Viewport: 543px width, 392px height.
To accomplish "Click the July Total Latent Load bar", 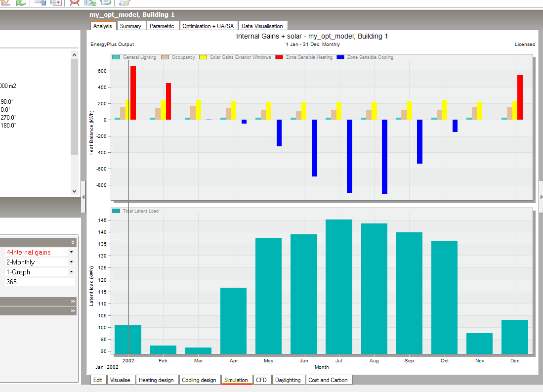I will click(x=339, y=287).
